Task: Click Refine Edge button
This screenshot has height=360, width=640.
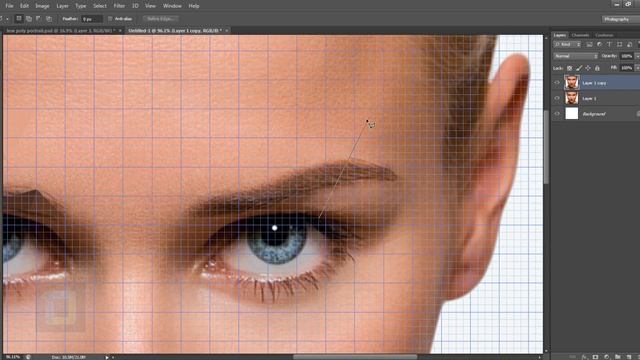Action: tap(161, 19)
